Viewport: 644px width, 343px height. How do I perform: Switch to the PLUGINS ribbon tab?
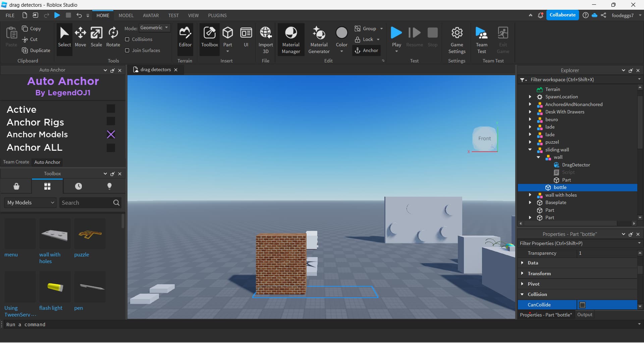(x=217, y=15)
